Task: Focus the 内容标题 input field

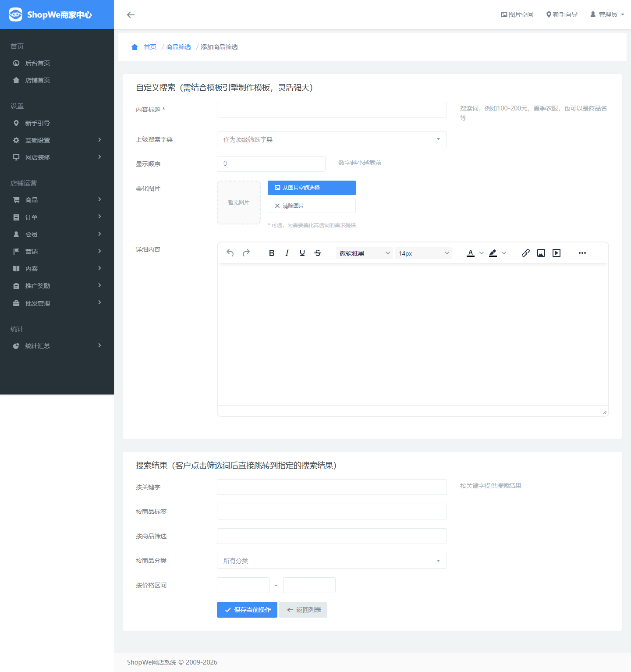Action: 332,110
